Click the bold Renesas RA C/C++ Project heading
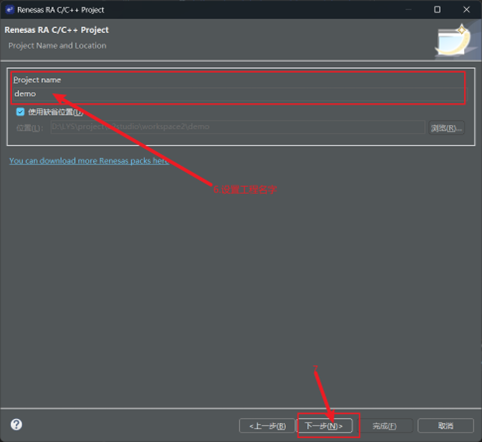Viewport: 482px width, 442px height. click(x=57, y=30)
